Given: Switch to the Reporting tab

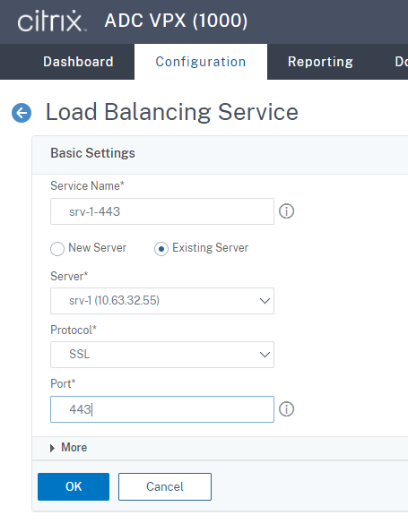Looking at the screenshot, I should click(320, 62).
